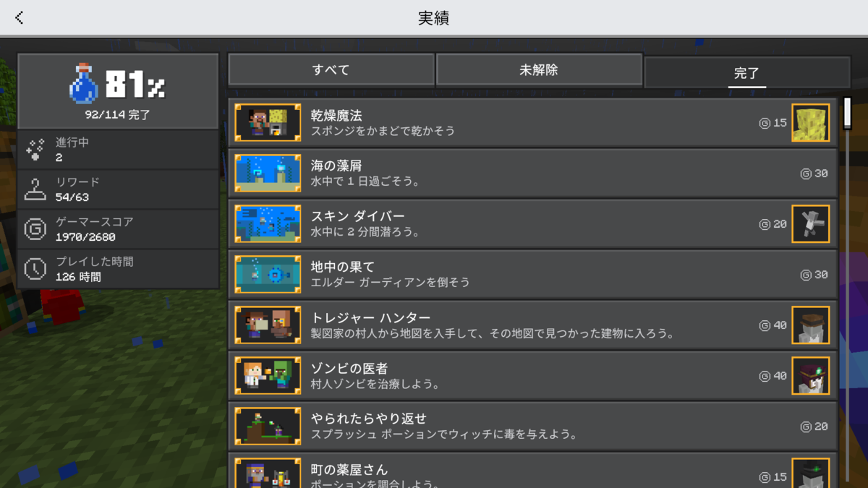
Task: Click the blue potion completion icon
Action: click(x=84, y=83)
